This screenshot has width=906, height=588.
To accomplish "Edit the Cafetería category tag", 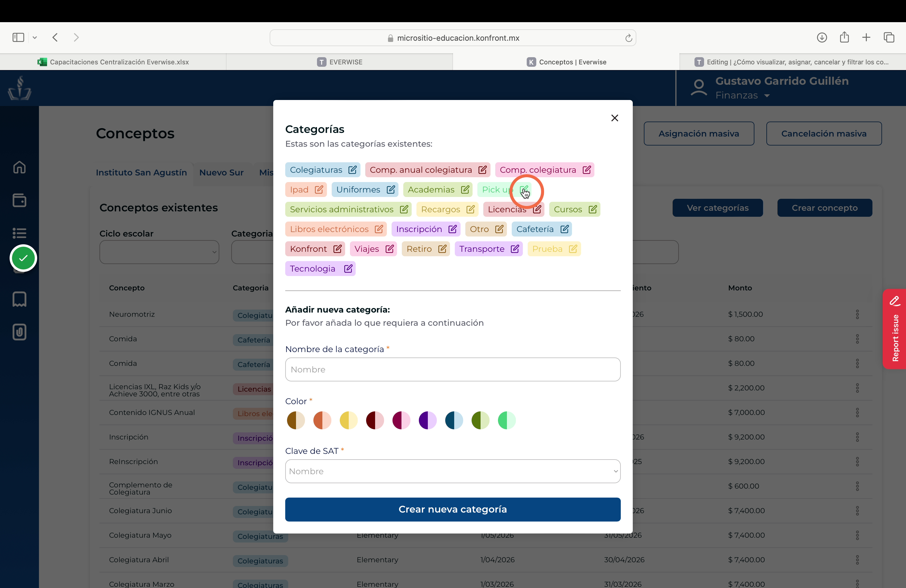I will pos(564,229).
